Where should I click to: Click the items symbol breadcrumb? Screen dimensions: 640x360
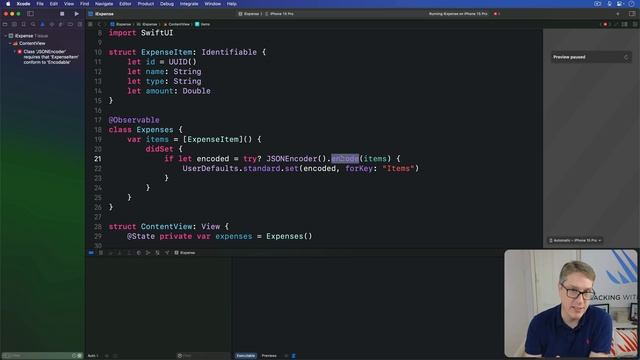[202, 24]
